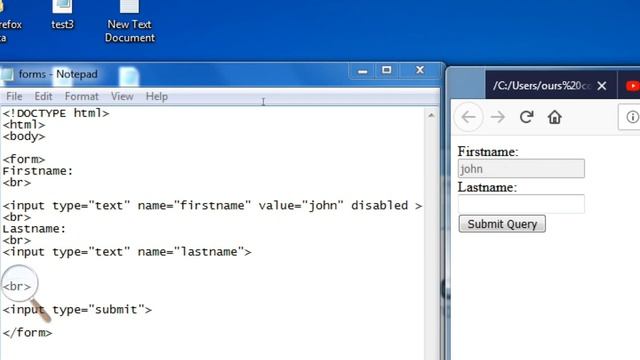Image resolution: width=640 pixels, height=360 pixels.
Task: Click the <!DOCTYPE html> line in Notepad
Action: 56,113
